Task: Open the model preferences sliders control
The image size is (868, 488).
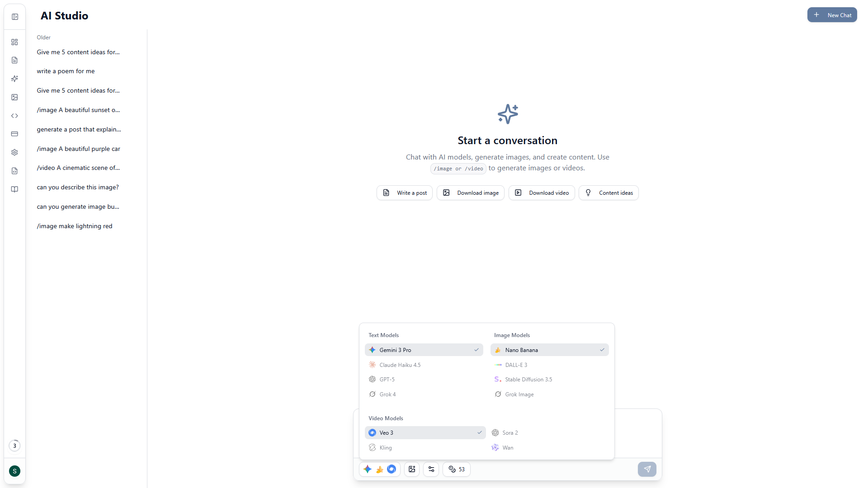Action: point(431,469)
